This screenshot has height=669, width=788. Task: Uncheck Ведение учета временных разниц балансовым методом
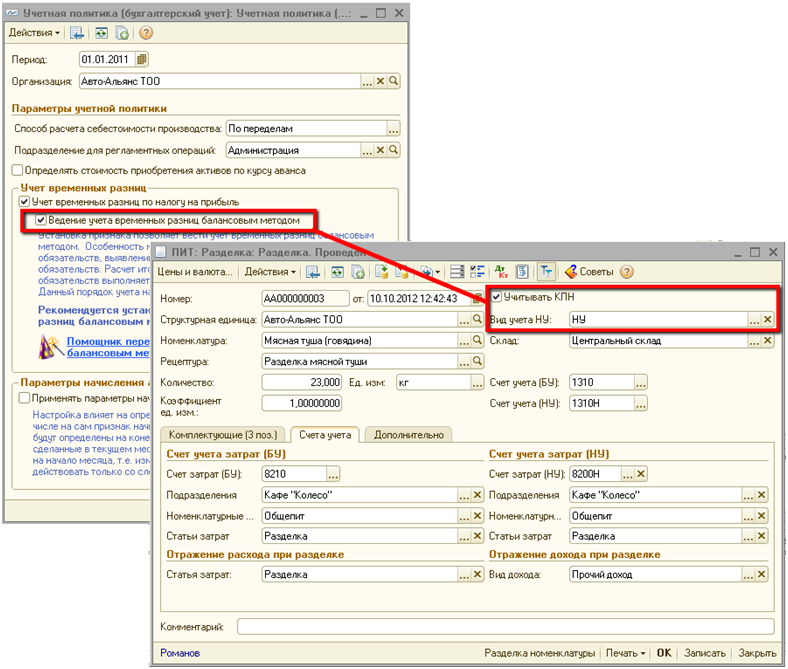click(x=41, y=219)
